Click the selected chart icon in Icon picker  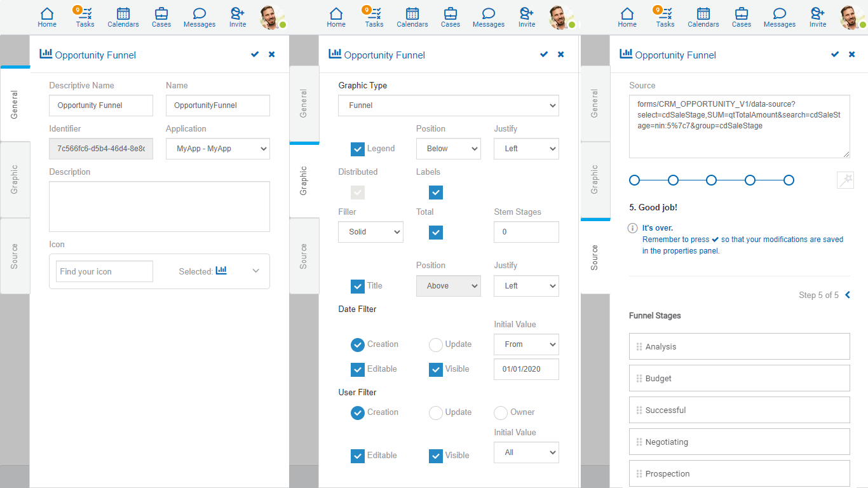(221, 271)
